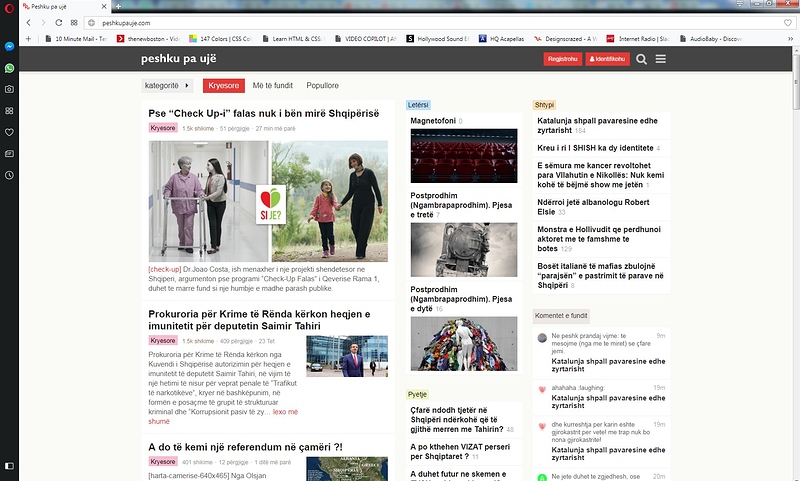Open Magnetofoni post
800x481 pixels.
(433, 121)
